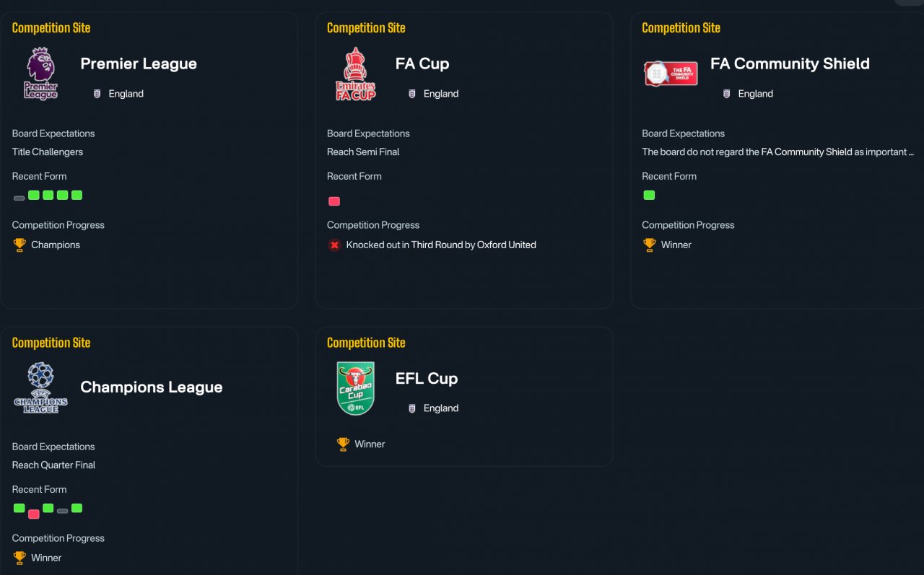The height and width of the screenshot is (575, 924).
Task: Open the Premier League competition title
Action: point(139,63)
